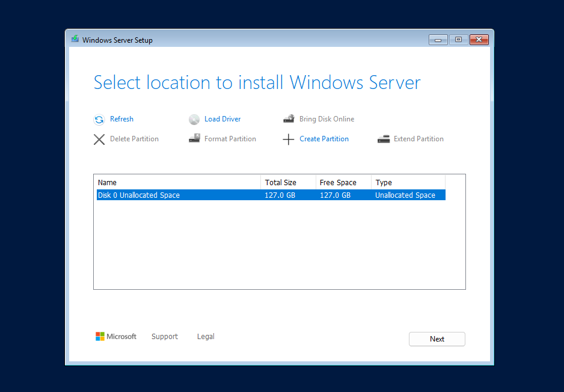
Task: Click the Load Driver disc icon
Action: click(194, 120)
